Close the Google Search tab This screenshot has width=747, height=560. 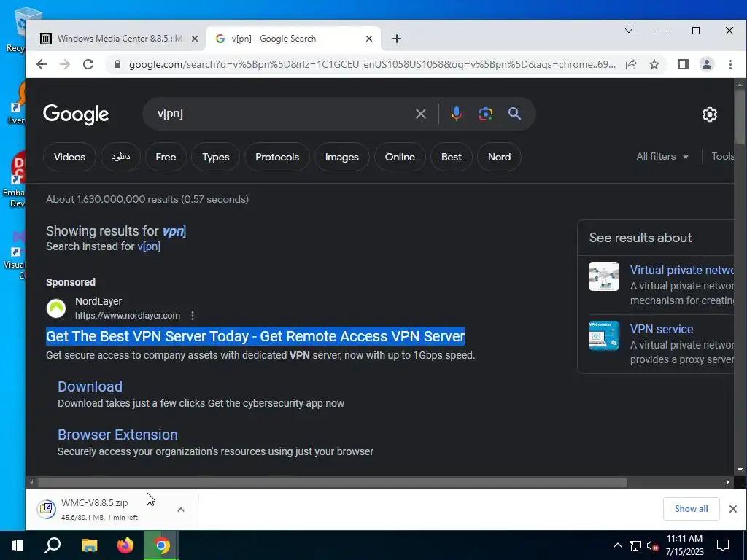pyautogui.click(x=368, y=39)
